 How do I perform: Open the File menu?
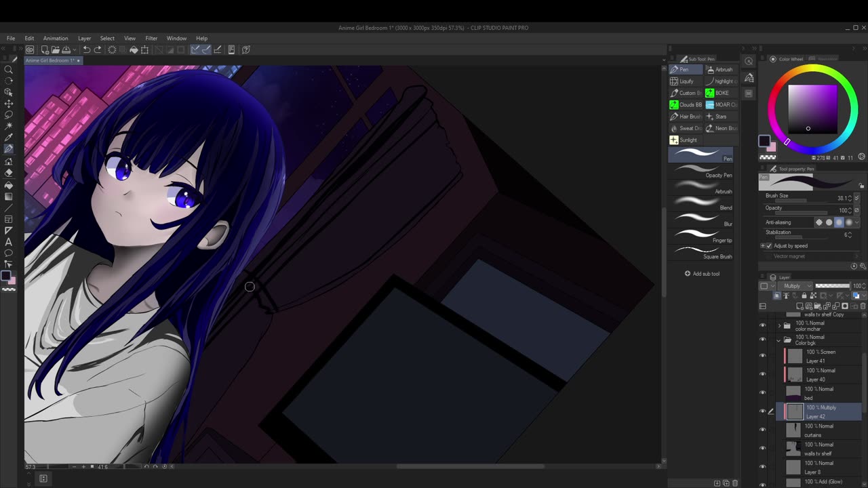coord(11,39)
